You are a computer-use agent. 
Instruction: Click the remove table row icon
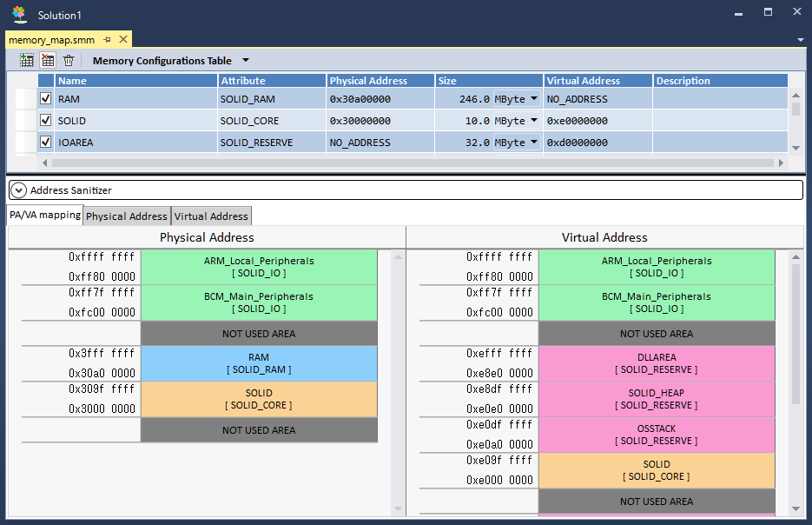coord(48,61)
